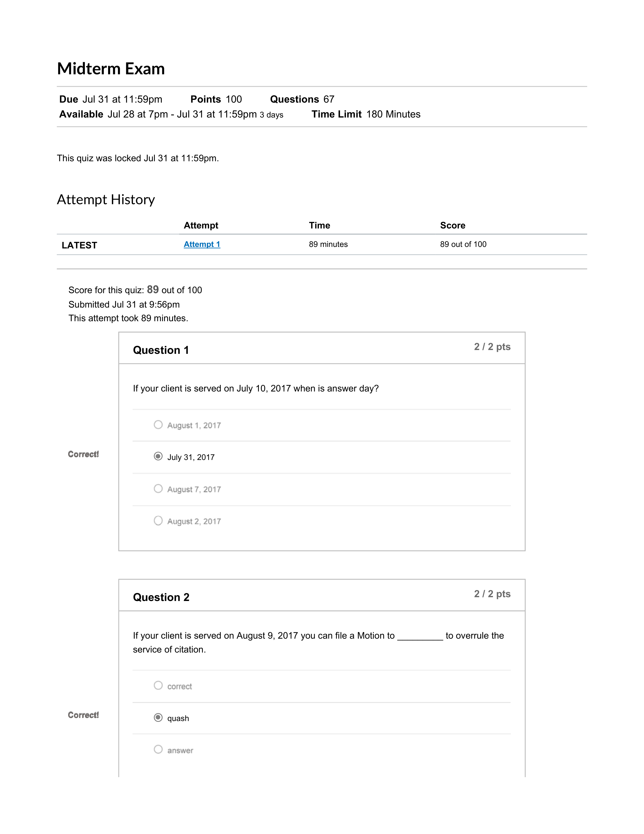This screenshot has width=644, height=834.
Task: Click the '89 out of 100' score cell
Action: point(463,244)
